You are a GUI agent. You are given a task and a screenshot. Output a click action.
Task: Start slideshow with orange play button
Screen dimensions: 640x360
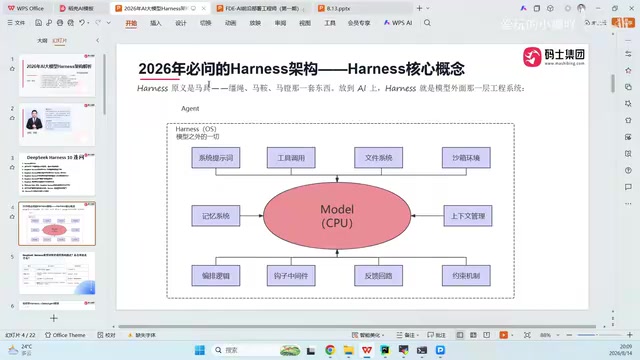click(x=504, y=335)
